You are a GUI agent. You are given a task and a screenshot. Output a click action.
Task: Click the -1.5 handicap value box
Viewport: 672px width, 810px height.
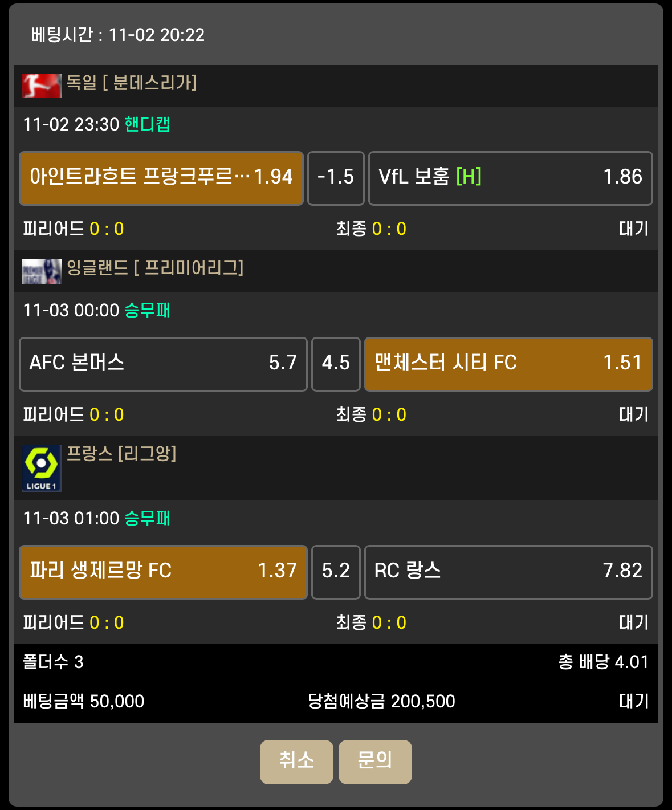pyautogui.click(x=336, y=178)
